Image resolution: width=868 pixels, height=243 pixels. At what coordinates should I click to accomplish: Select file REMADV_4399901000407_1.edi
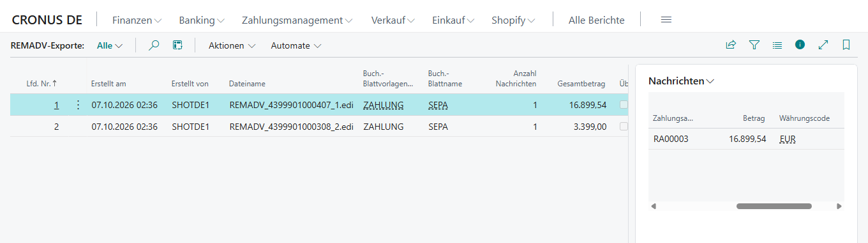click(x=291, y=105)
